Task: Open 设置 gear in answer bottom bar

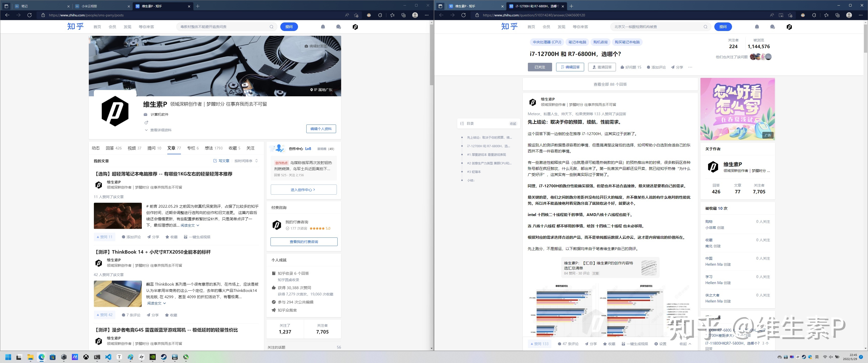Action: (x=656, y=344)
